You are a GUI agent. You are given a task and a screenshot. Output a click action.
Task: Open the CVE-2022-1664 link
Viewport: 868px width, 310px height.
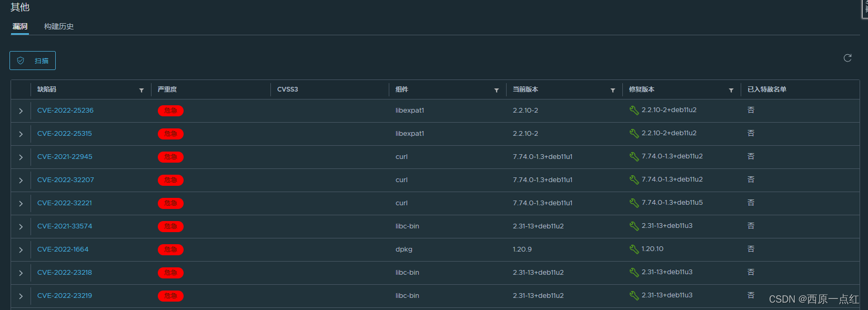coord(63,249)
